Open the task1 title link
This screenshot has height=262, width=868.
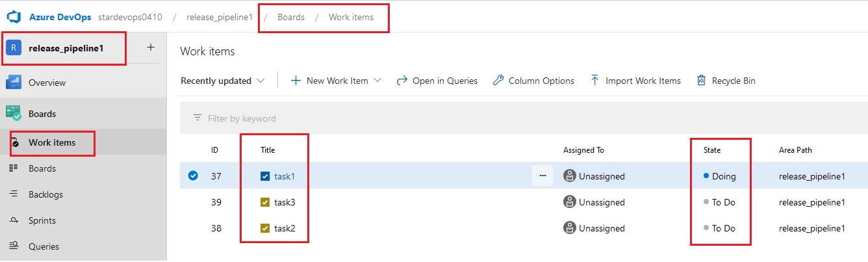tap(285, 176)
